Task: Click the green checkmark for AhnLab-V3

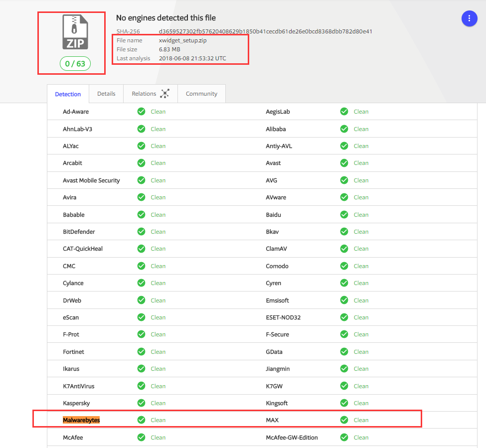Action: click(x=142, y=129)
